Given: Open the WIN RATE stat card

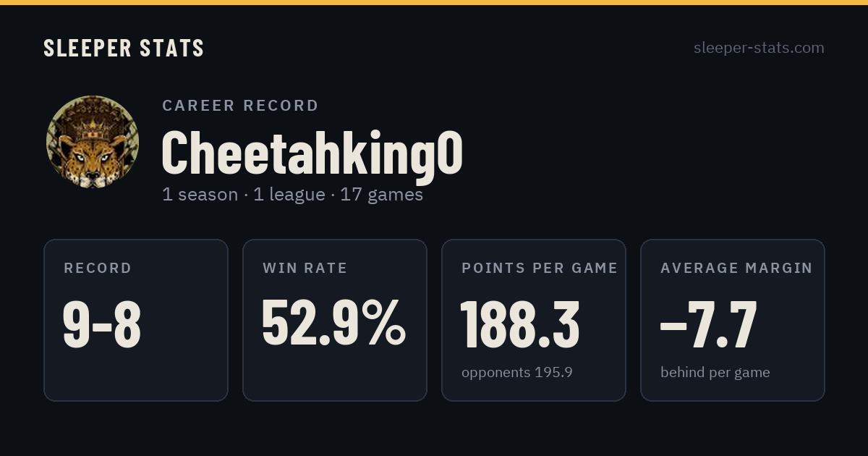Looking at the screenshot, I should coord(335,320).
